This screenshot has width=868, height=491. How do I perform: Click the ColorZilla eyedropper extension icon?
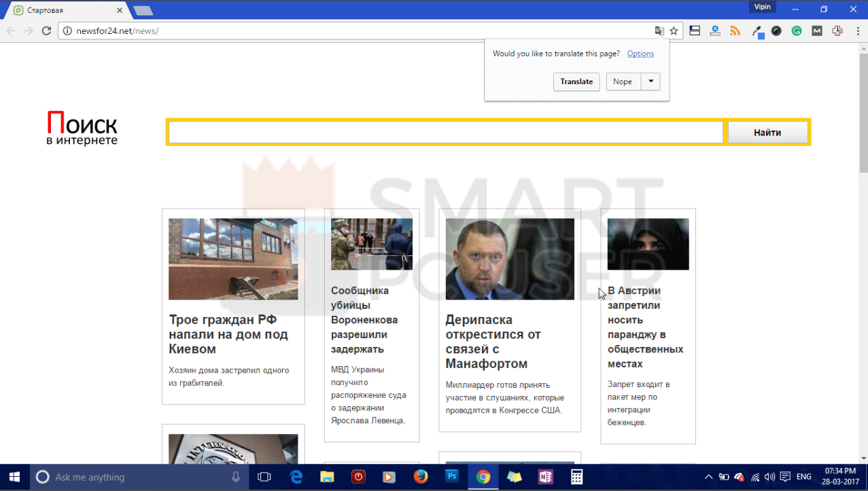[x=756, y=31]
